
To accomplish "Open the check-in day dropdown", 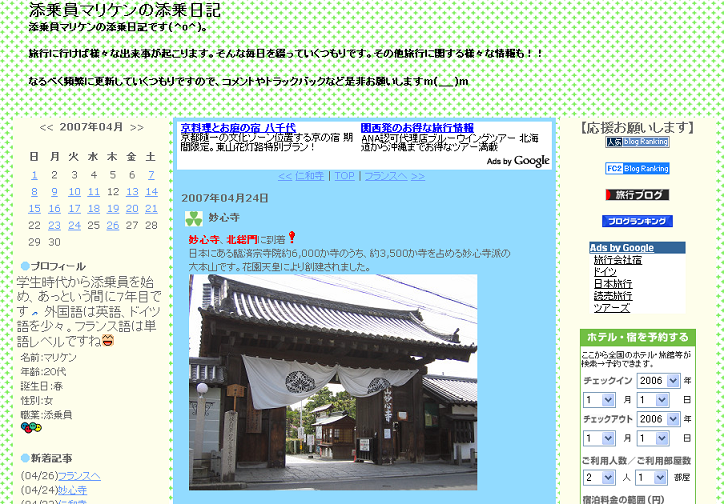I will pos(653,400).
